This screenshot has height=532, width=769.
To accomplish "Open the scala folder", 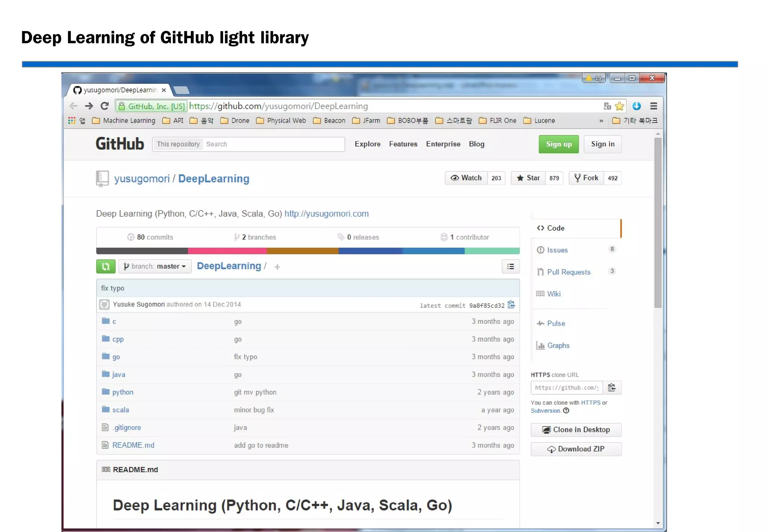I will point(121,410).
